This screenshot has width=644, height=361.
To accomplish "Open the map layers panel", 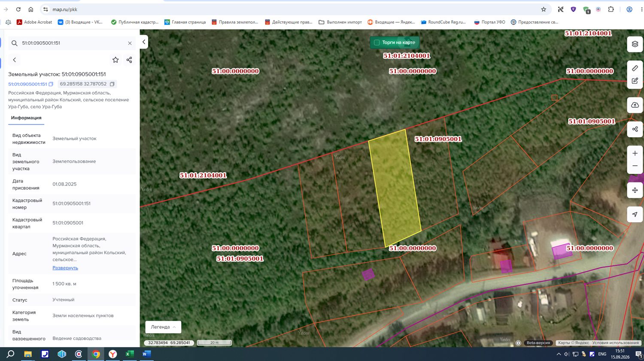I will [635, 44].
